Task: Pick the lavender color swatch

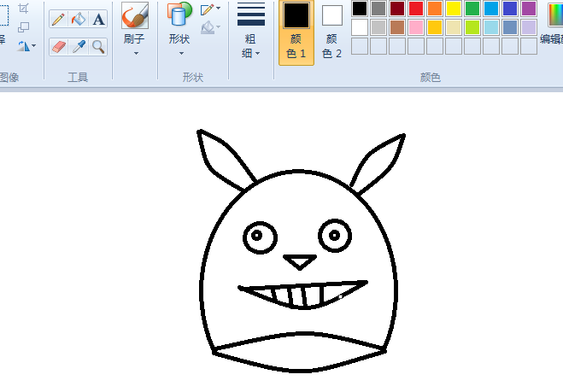Action: [x=529, y=27]
